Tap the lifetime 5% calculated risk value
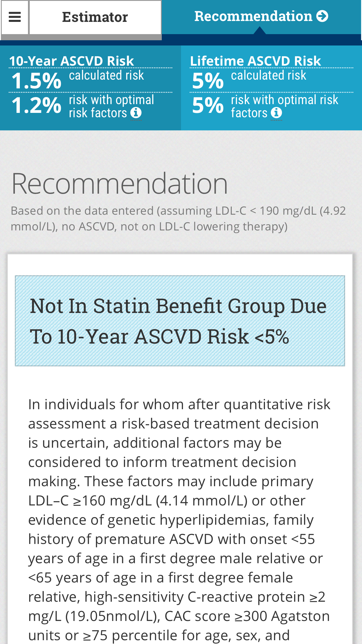The width and height of the screenshot is (362, 644). [x=208, y=80]
